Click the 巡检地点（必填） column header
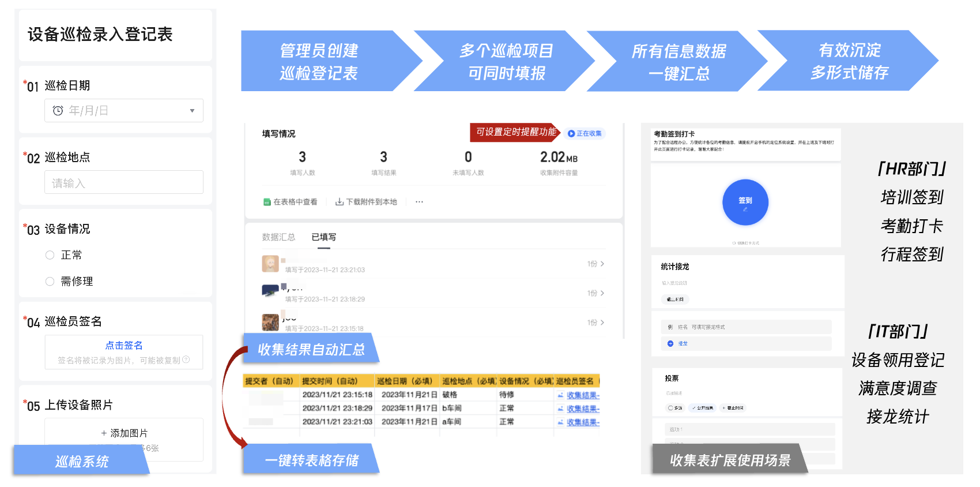Screen dimensions: 980x487 click(469, 381)
